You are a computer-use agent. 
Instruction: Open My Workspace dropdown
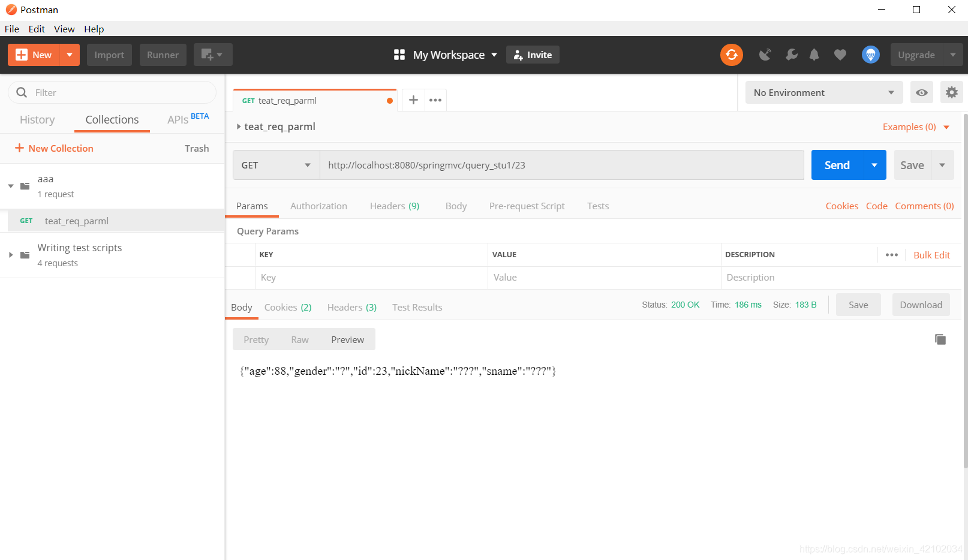455,55
